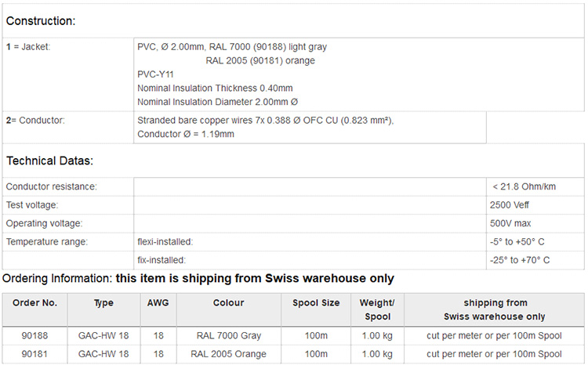
Task: Click the Construction section heading
Action: (40, 20)
